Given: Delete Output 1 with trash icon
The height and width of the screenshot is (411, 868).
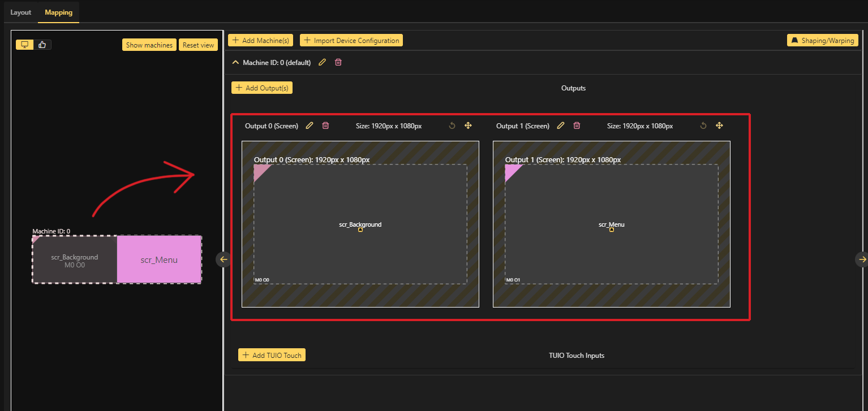Looking at the screenshot, I should point(577,126).
